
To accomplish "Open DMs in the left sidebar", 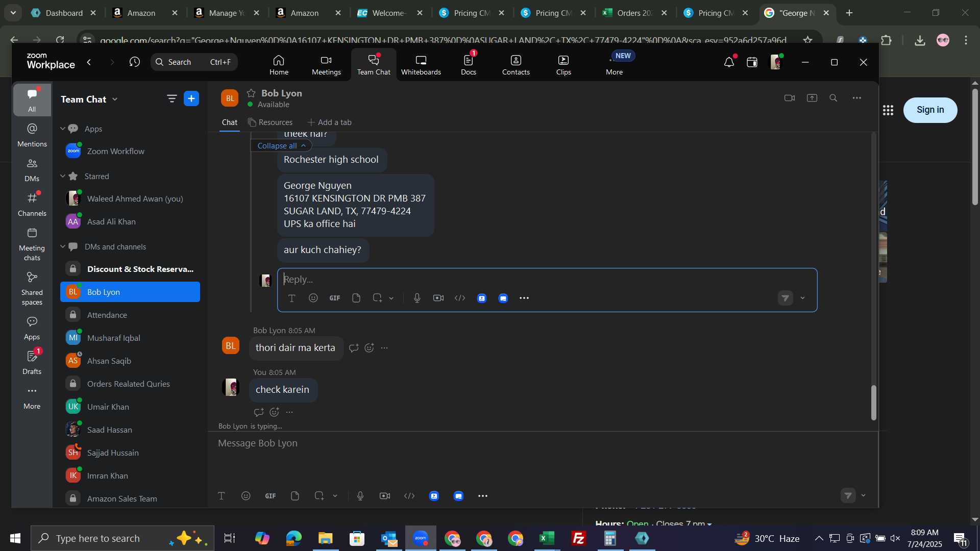I will (x=32, y=170).
